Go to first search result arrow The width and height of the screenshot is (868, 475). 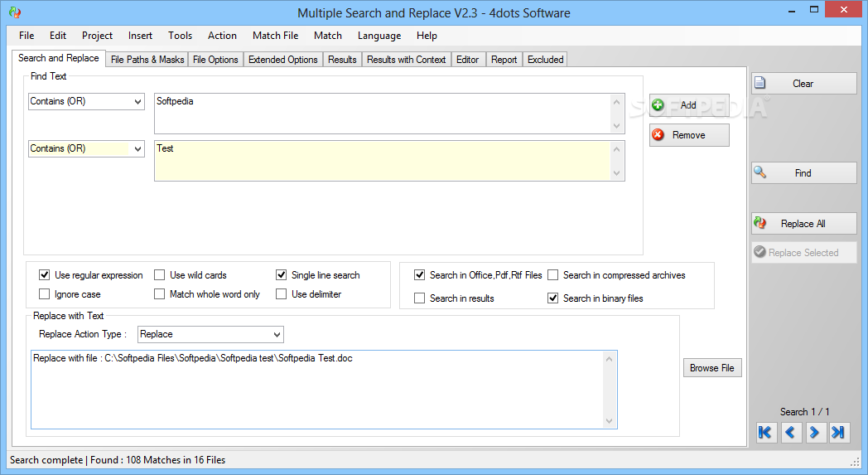click(765, 433)
